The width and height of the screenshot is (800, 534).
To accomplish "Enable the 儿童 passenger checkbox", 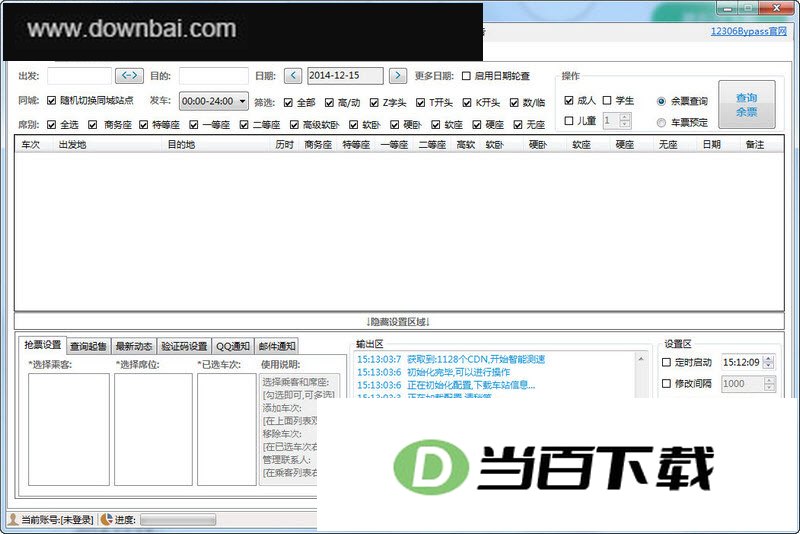I will tap(569, 121).
